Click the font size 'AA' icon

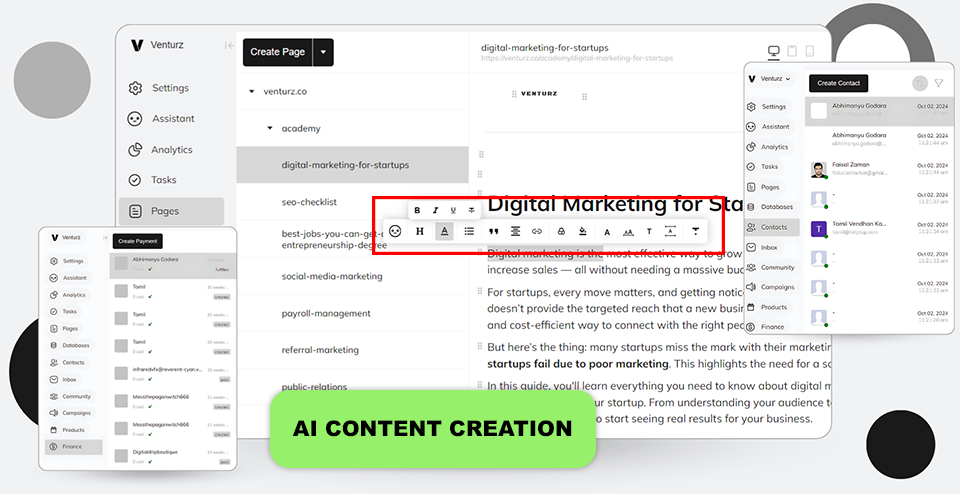pyautogui.click(x=628, y=231)
